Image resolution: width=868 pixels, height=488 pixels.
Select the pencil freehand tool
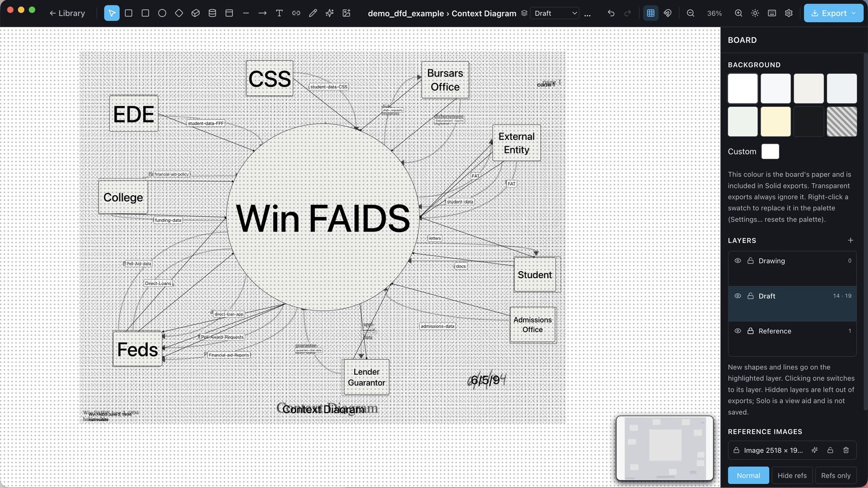tap(313, 13)
